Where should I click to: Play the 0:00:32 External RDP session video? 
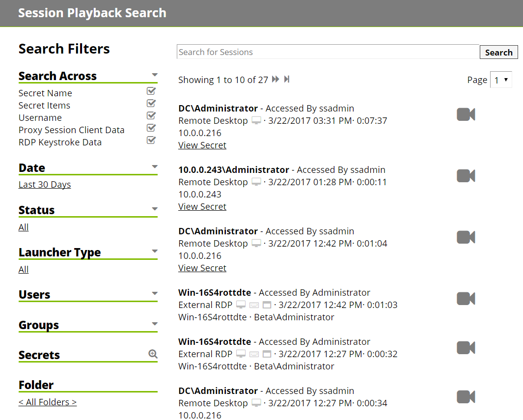(x=466, y=348)
